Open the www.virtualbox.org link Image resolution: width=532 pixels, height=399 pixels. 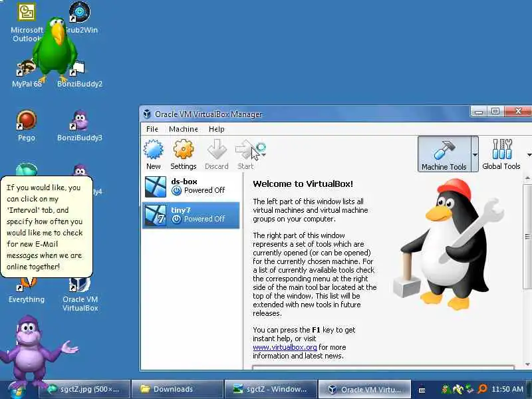285,347
